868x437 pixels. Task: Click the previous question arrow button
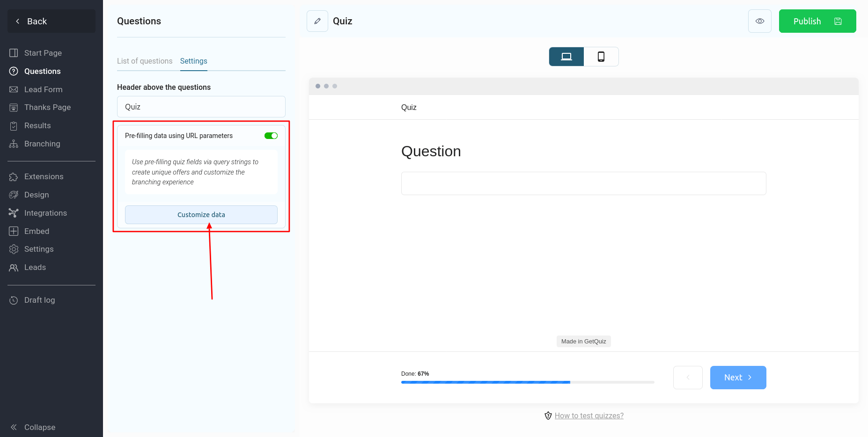pyautogui.click(x=688, y=378)
